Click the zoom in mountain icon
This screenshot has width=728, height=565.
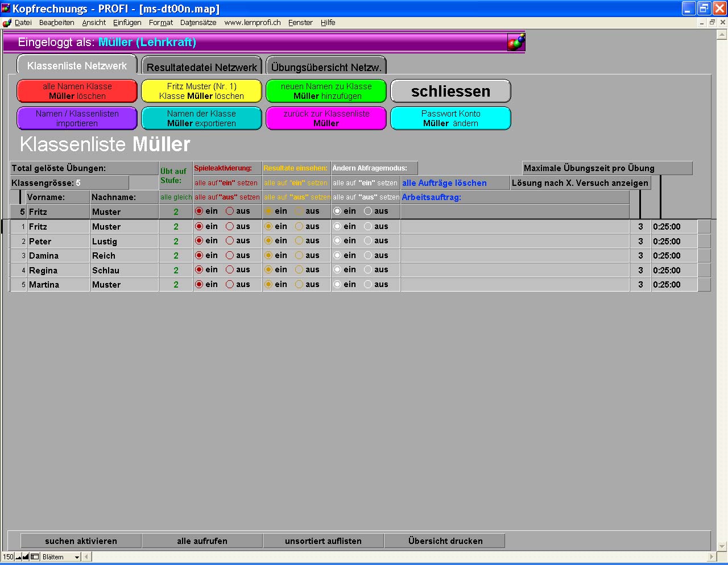(26, 557)
